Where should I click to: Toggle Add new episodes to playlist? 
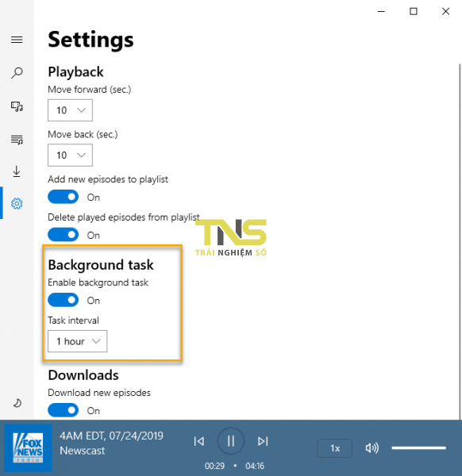64,197
